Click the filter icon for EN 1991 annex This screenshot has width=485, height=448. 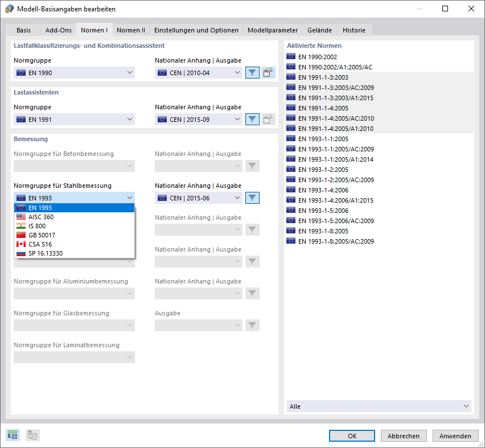[252, 120]
